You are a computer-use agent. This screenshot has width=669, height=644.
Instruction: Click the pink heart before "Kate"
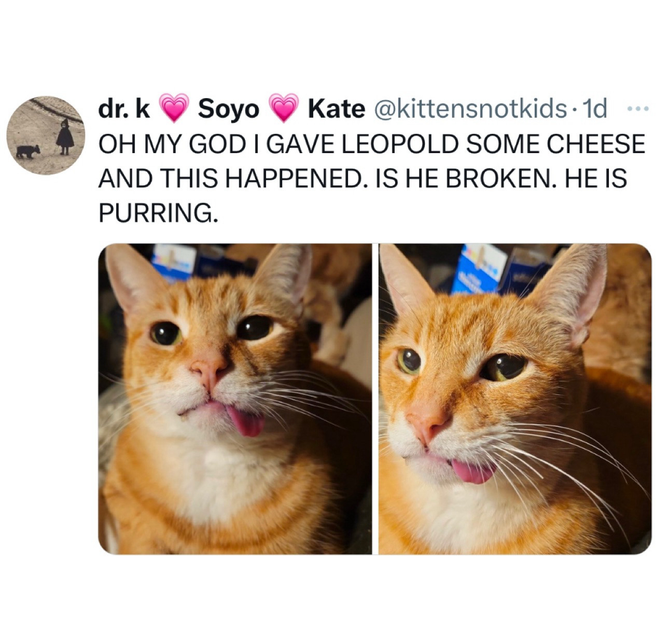(x=283, y=108)
